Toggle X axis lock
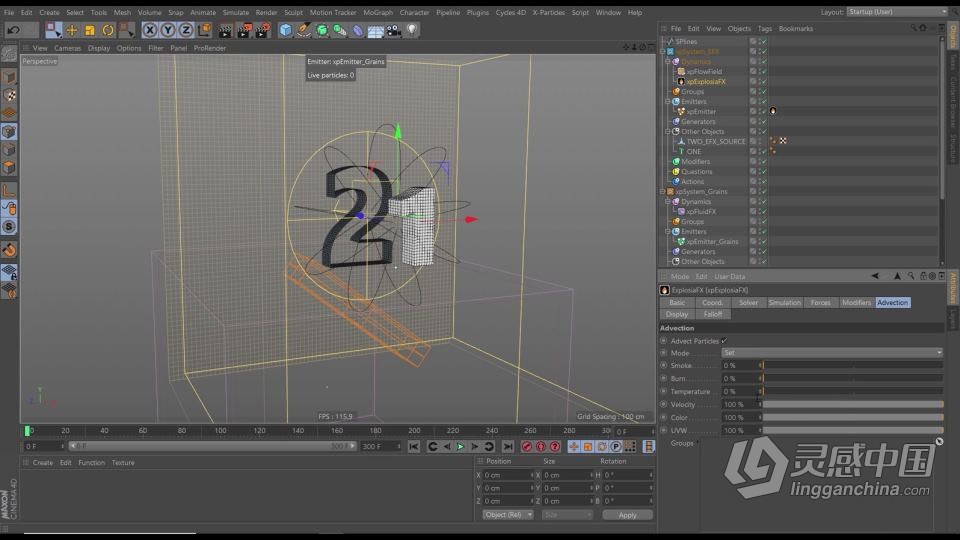Viewport: 960px width, 540px height. pos(149,29)
